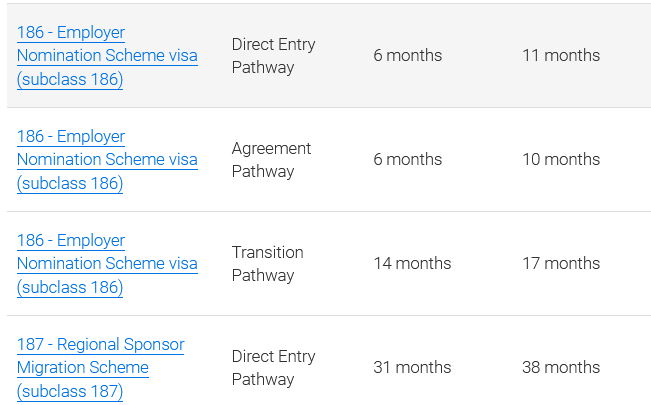Click the Direct Entry Pathway cell in the shaded row

click(273, 56)
